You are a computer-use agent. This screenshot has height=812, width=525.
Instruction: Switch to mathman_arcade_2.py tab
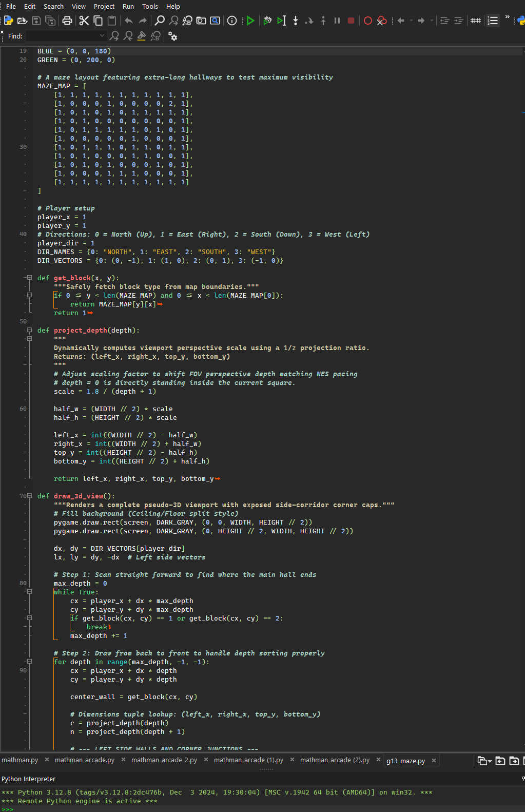coord(164,760)
